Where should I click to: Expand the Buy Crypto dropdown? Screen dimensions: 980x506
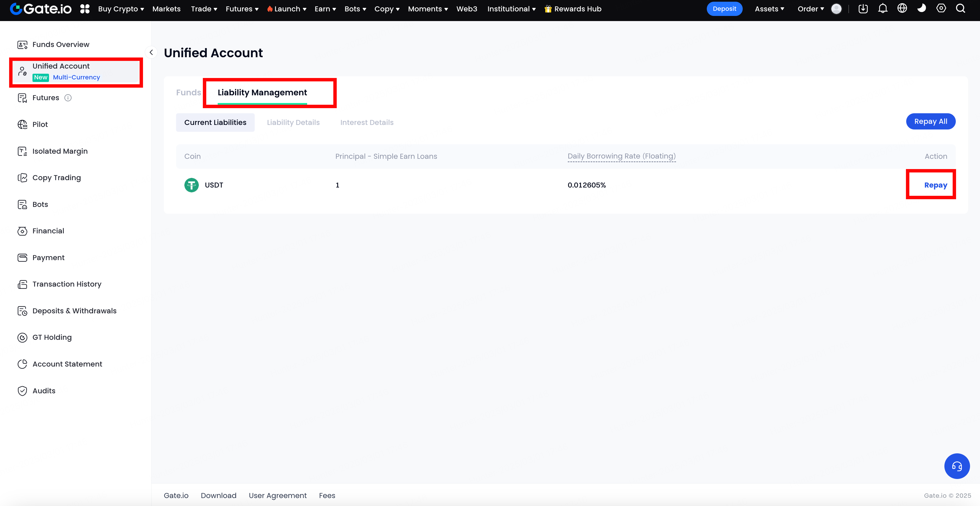pyautogui.click(x=121, y=9)
